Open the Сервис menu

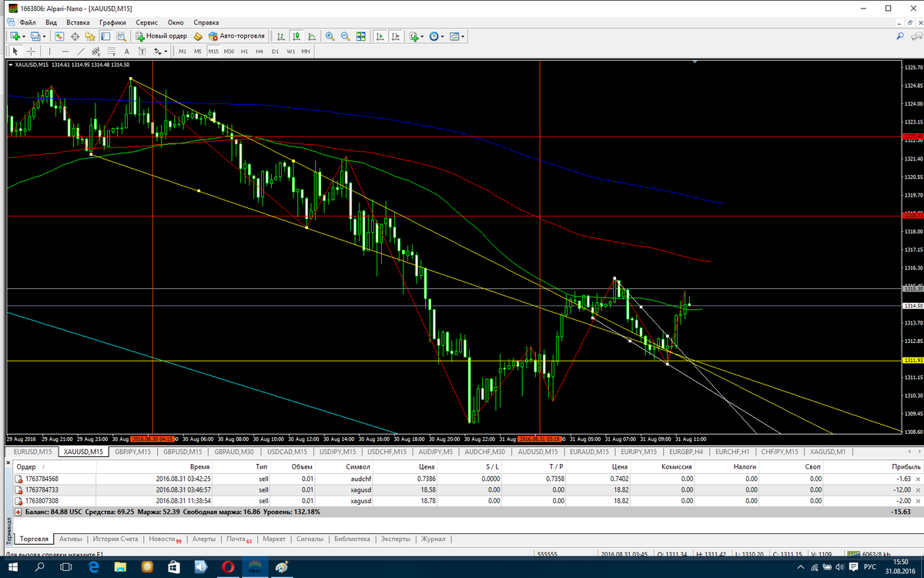coord(146,22)
